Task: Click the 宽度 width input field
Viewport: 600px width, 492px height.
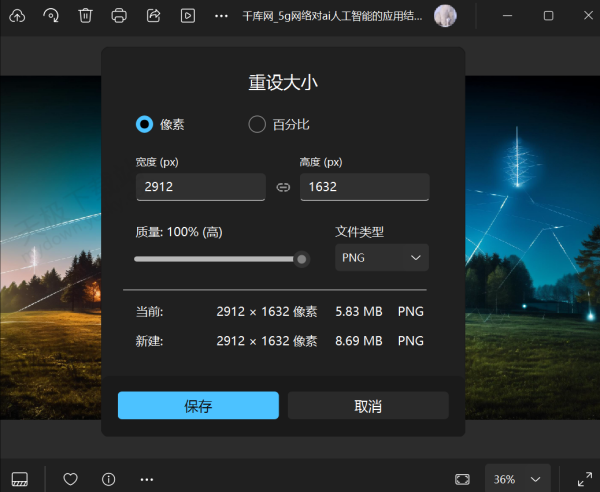Action: click(x=201, y=187)
